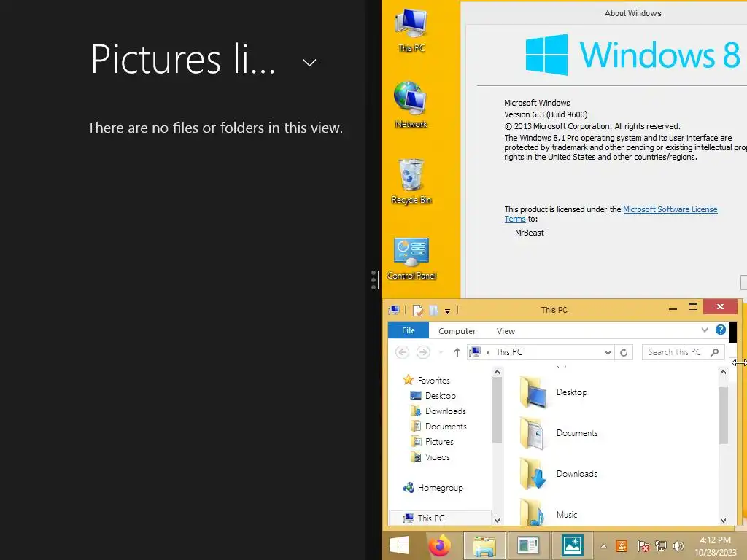Click the content pane vertical scrollbar thumb
Screen dimensions: 747x560
point(723,415)
